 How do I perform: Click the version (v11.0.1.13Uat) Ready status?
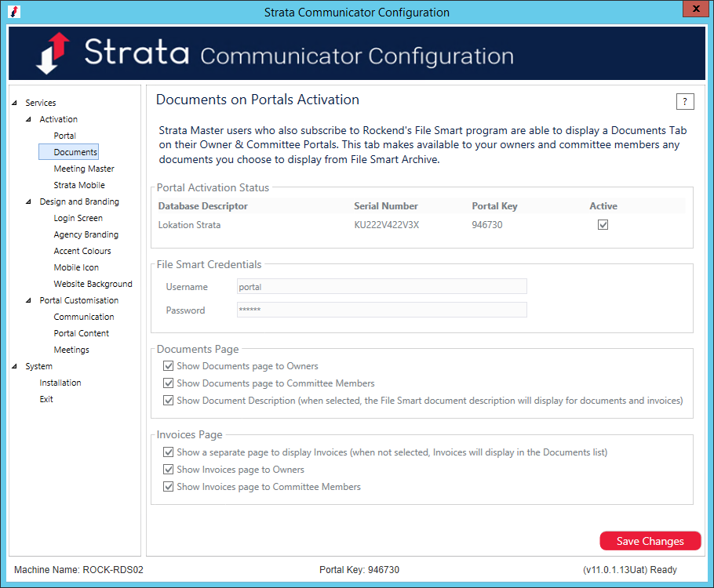click(630, 570)
